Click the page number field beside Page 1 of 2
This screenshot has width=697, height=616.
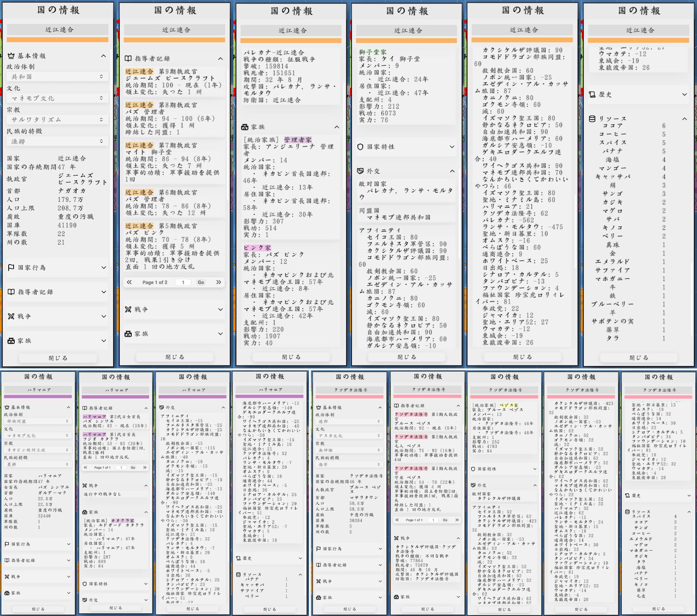183,282
